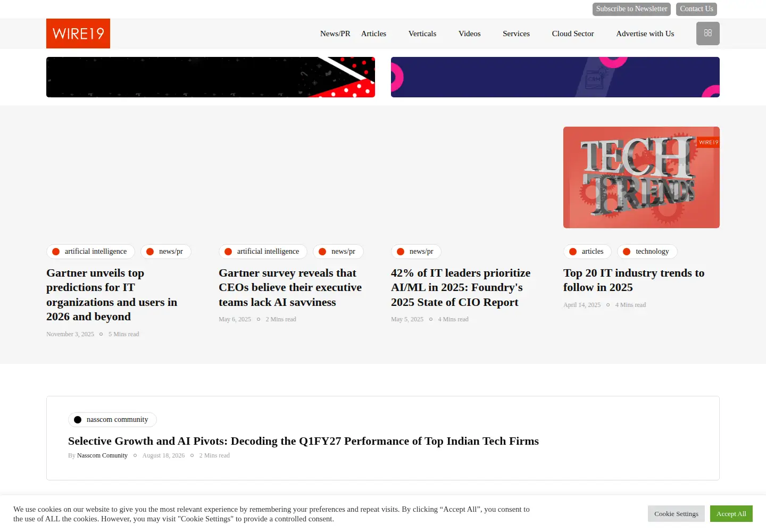Click the April 14, 2025 date
Screen dimensions: 766x532
coord(582,305)
